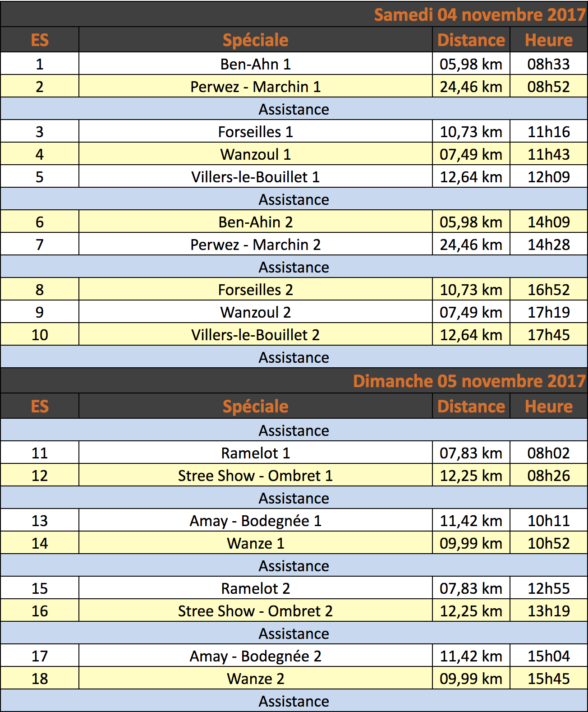The height and width of the screenshot is (712, 588).
Task: Click the Villers-le-Bouillet 1 cell
Action: [x=255, y=176]
